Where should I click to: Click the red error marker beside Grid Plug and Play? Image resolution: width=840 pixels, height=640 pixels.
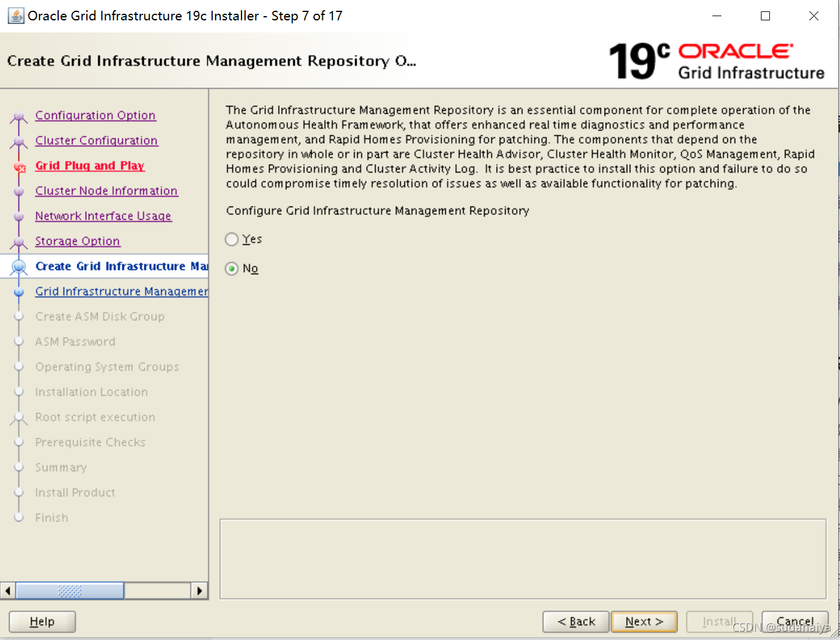pyautogui.click(x=20, y=168)
